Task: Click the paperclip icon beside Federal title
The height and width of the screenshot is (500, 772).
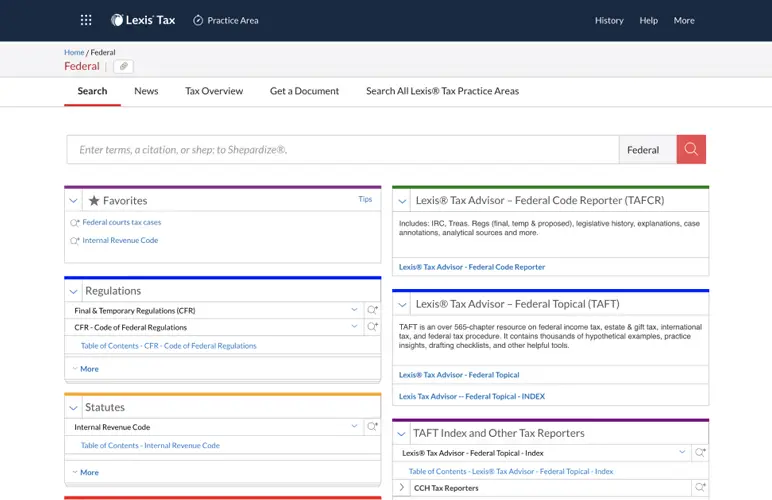Action: (123, 67)
